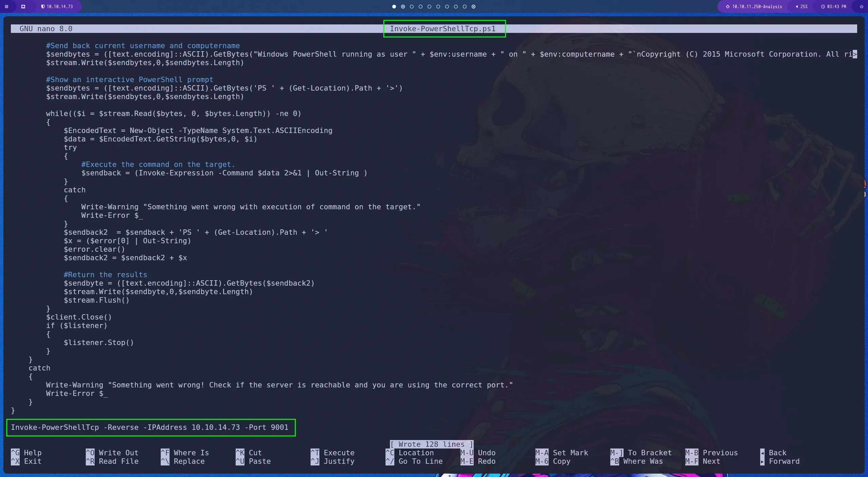Select a middle workspace indicator circle
868x477 pixels.
(x=430, y=6)
